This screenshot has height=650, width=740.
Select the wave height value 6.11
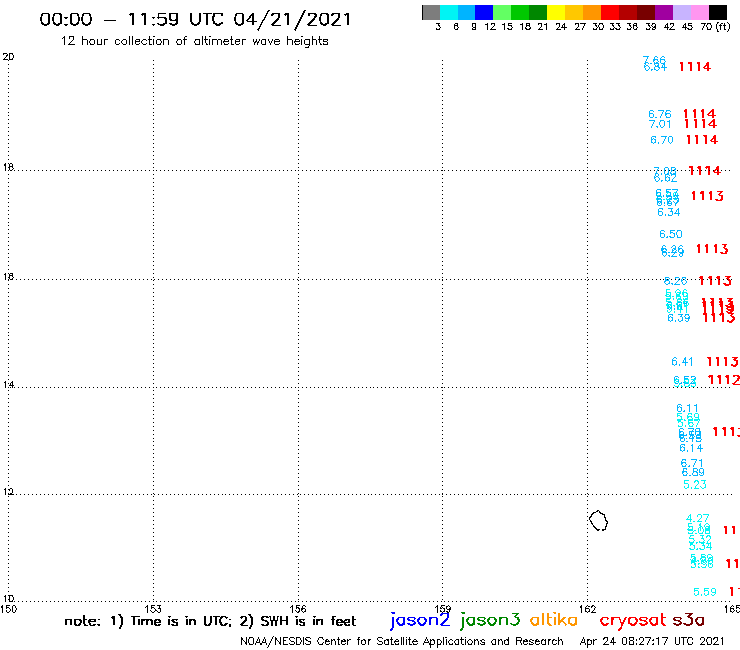click(x=687, y=408)
